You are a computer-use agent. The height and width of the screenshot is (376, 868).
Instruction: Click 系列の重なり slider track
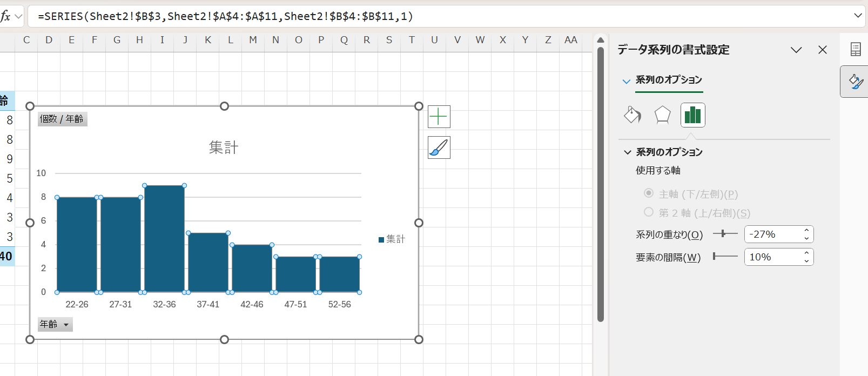pyautogui.click(x=725, y=234)
